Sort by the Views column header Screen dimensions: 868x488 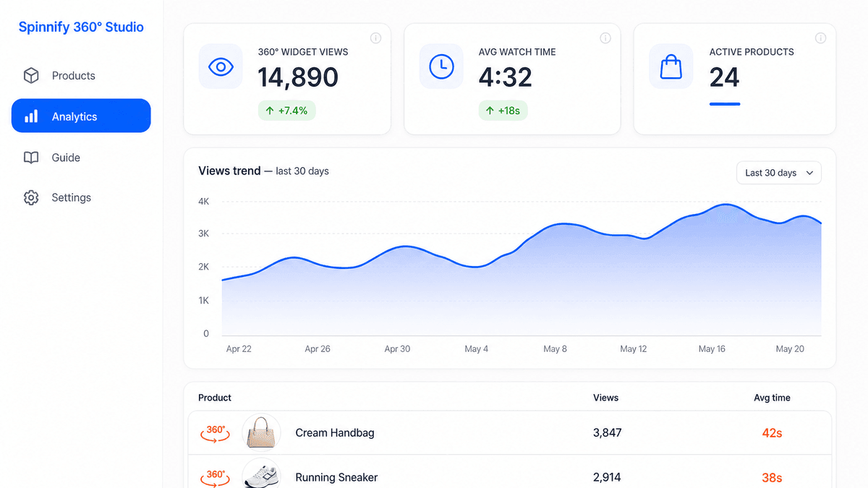click(605, 398)
